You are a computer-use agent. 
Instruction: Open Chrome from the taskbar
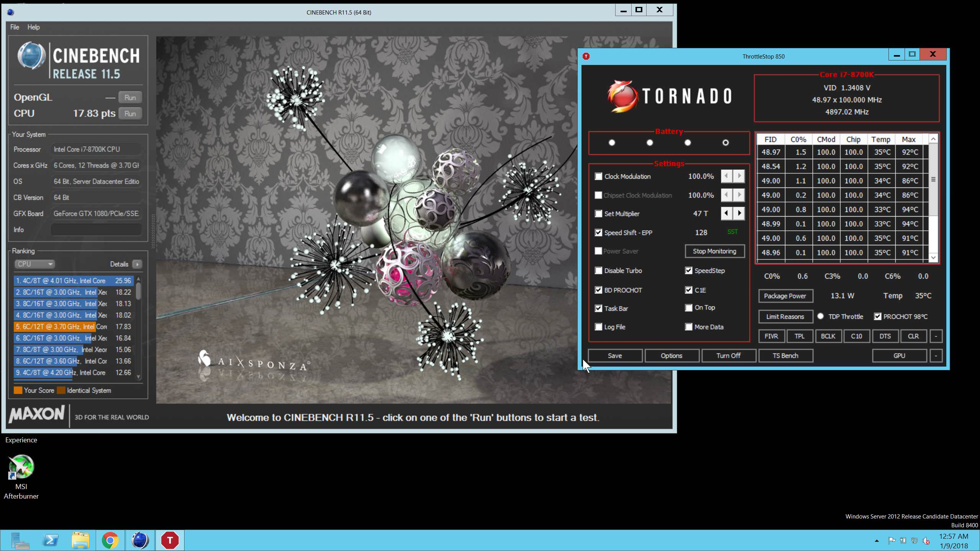coord(110,540)
